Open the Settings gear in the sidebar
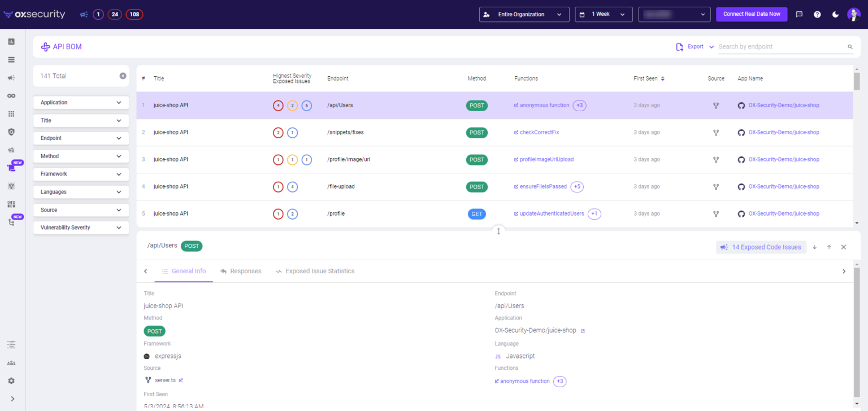This screenshot has height=411, width=868. coord(11,381)
